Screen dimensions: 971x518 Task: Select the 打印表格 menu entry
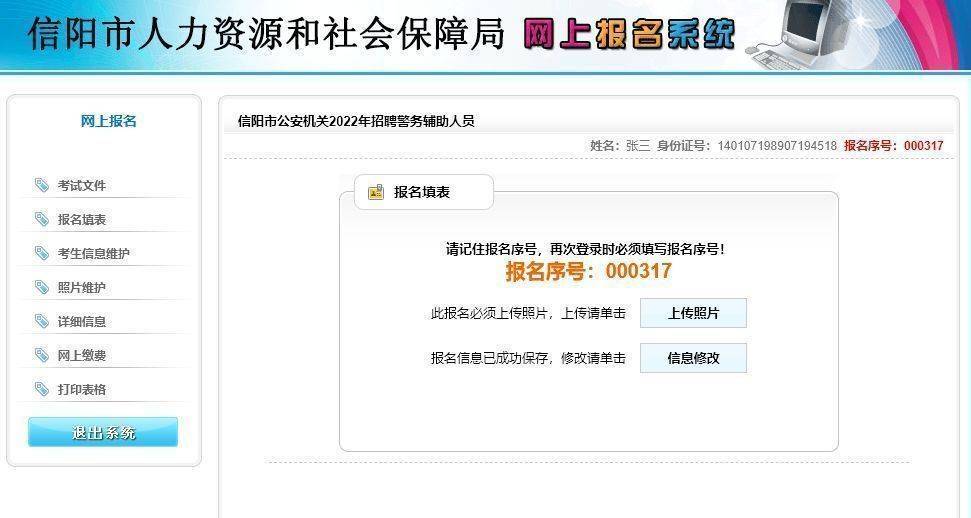coord(82,390)
